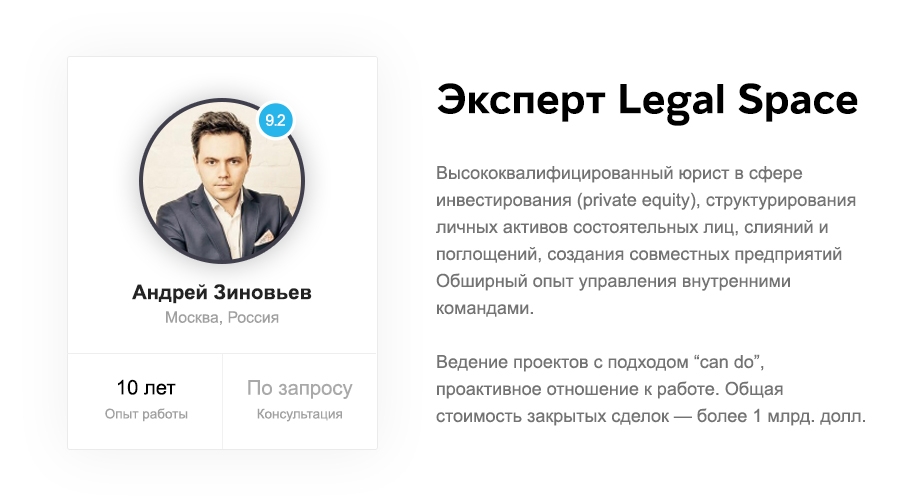Click the более 1 млрд. долл. text
Viewport: 920px width, 500px height.
(782, 416)
